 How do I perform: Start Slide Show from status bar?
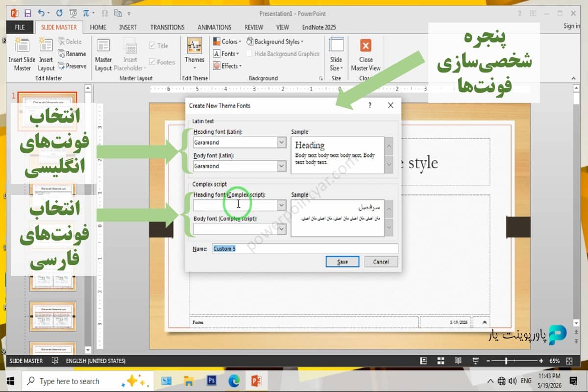click(476, 361)
